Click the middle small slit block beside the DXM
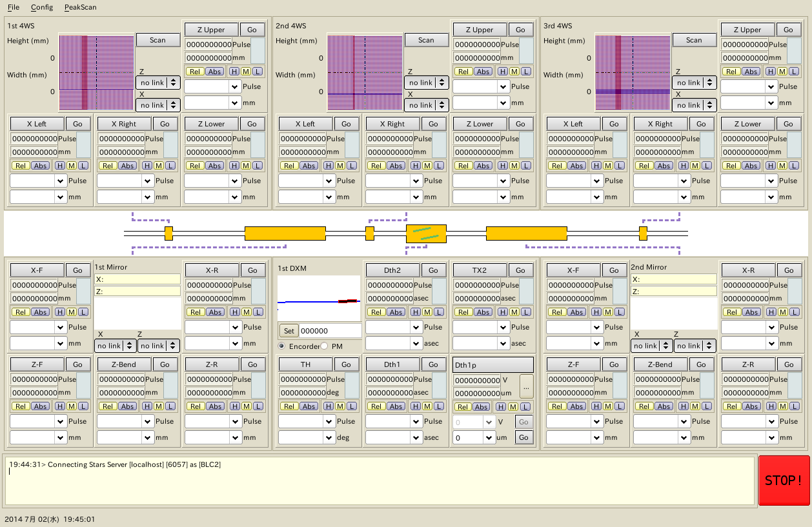The width and height of the screenshot is (812, 527). (370, 233)
